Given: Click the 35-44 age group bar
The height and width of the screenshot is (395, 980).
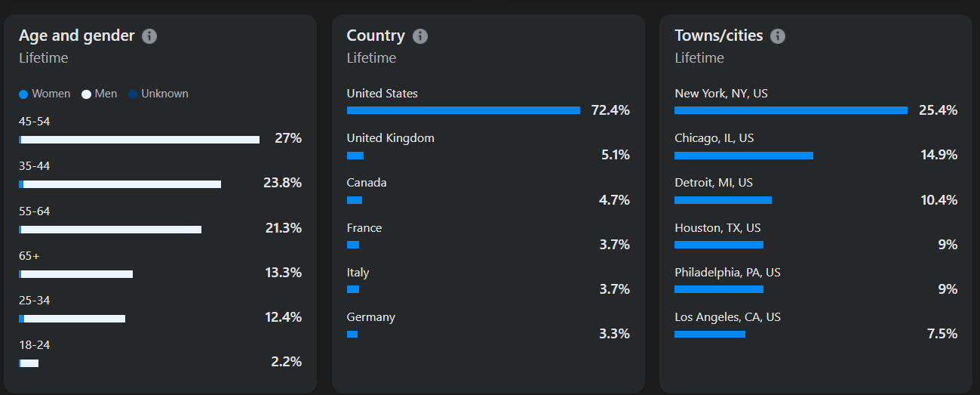Looking at the screenshot, I should (121, 184).
